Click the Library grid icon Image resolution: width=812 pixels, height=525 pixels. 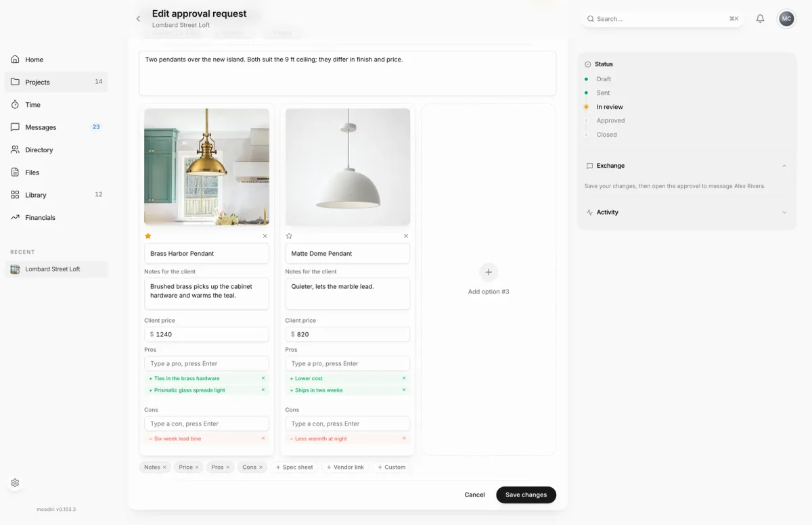(15, 195)
